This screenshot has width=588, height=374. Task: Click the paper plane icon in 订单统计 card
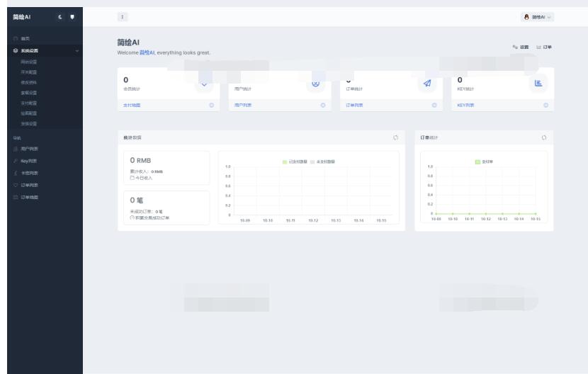[x=427, y=84]
